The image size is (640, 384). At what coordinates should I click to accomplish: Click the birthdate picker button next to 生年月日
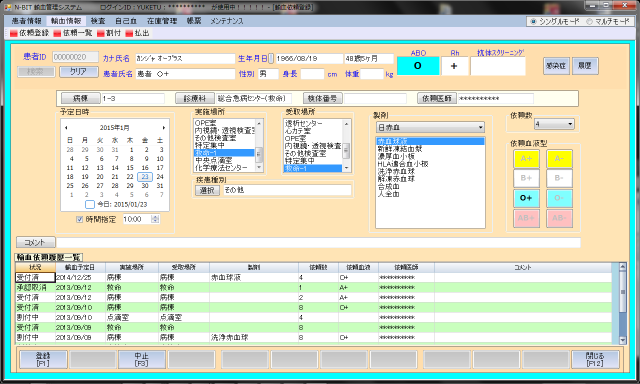pyautogui.click(x=271, y=59)
